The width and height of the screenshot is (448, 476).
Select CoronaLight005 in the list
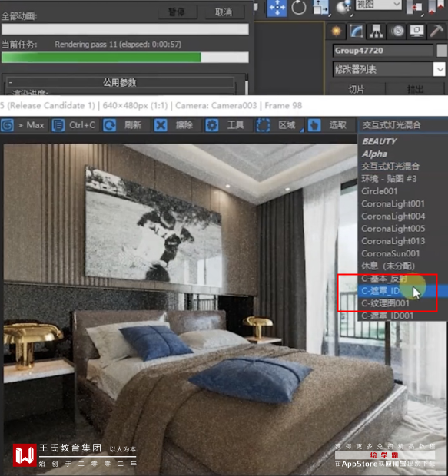click(x=393, y=229)
